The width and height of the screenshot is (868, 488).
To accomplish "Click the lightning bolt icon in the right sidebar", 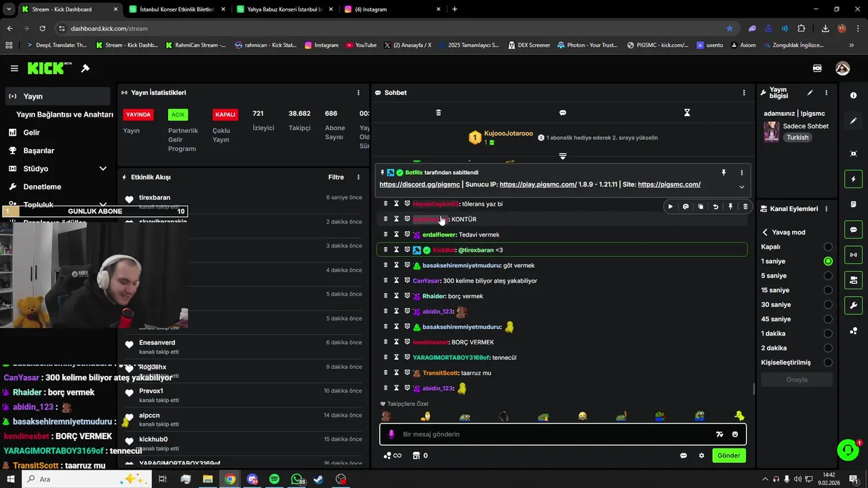I will [853, 179].
